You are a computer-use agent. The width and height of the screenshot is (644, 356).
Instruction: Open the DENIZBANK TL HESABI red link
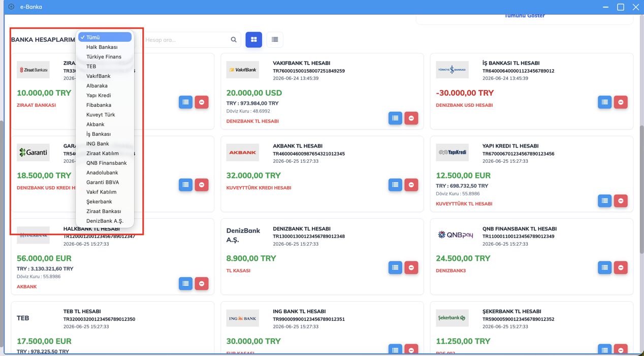point(252,121)
